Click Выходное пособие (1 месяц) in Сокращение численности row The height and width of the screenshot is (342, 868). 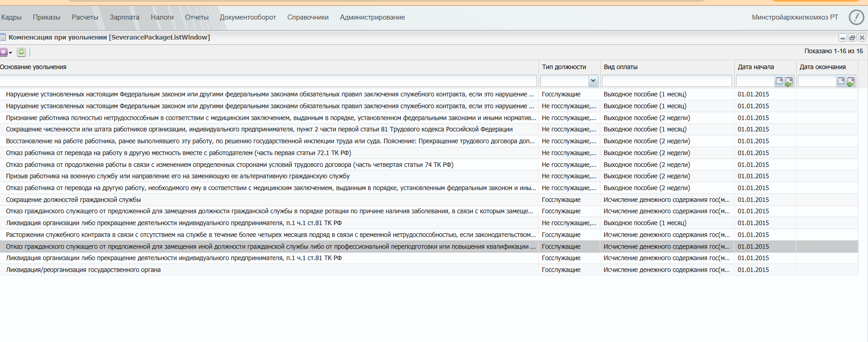(x=645, y=130)
